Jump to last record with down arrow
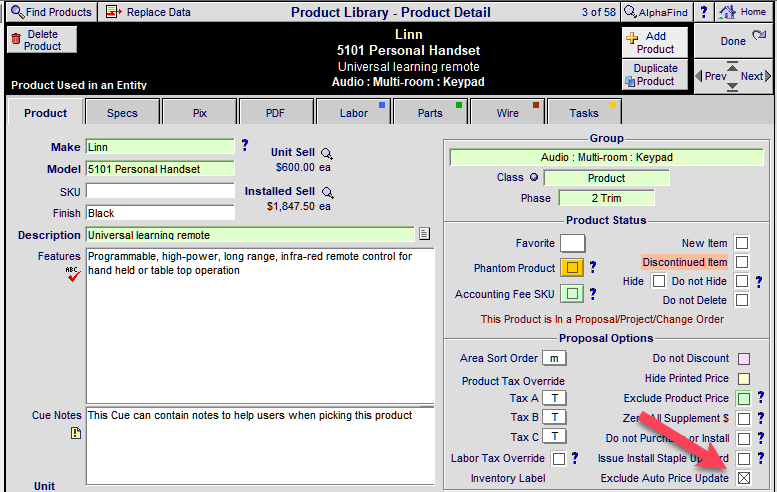The width and height of the screenshot is (777, 492). (x=732, y=87)
